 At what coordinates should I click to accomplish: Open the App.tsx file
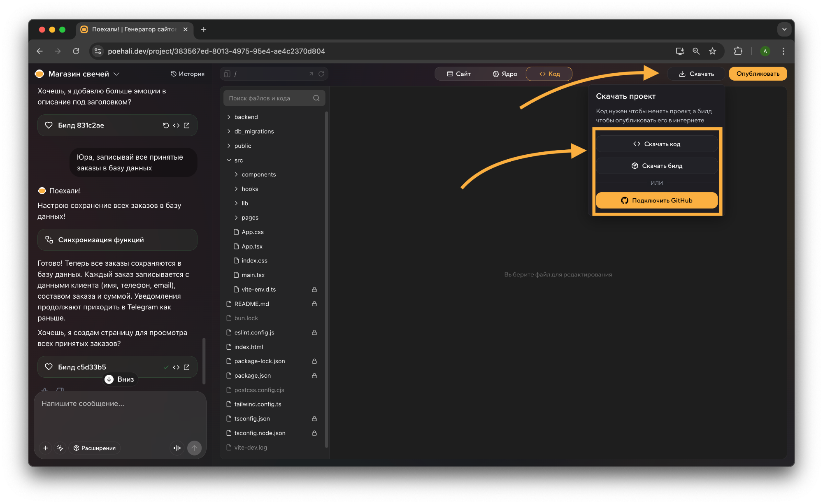[x=252, y=246]
